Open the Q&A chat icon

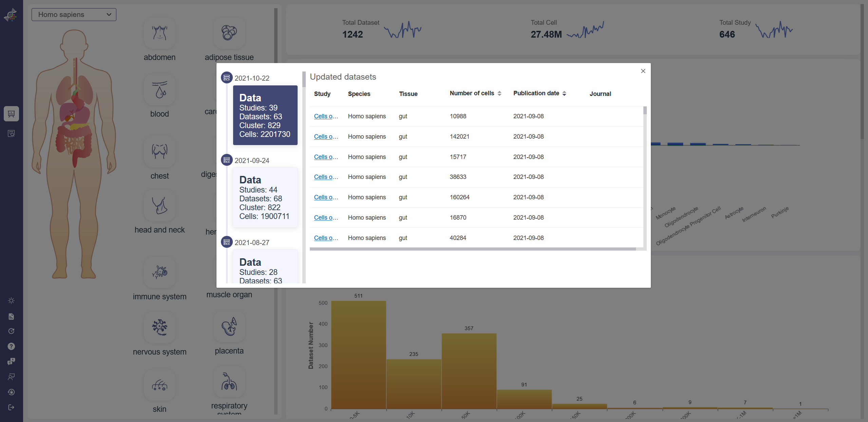click(x=11, y=361)
